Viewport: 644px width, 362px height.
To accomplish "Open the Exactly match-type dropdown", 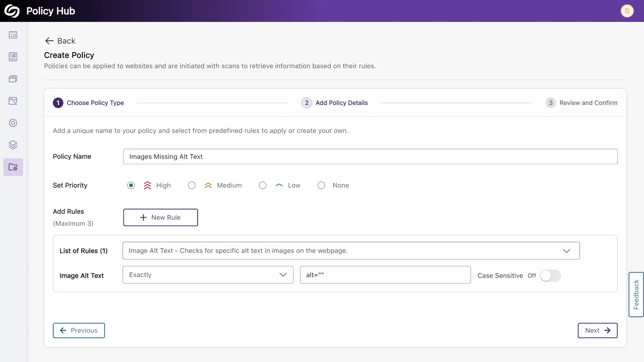I will point(208,275).
